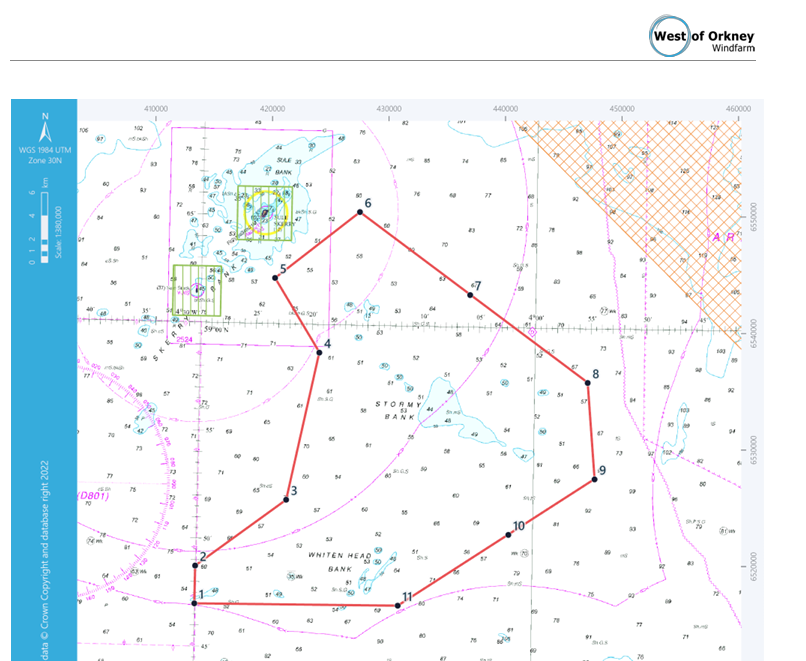Click the green gridded box near Sule Bank
This screenshot has width=806, height=661.
(265, 212)
